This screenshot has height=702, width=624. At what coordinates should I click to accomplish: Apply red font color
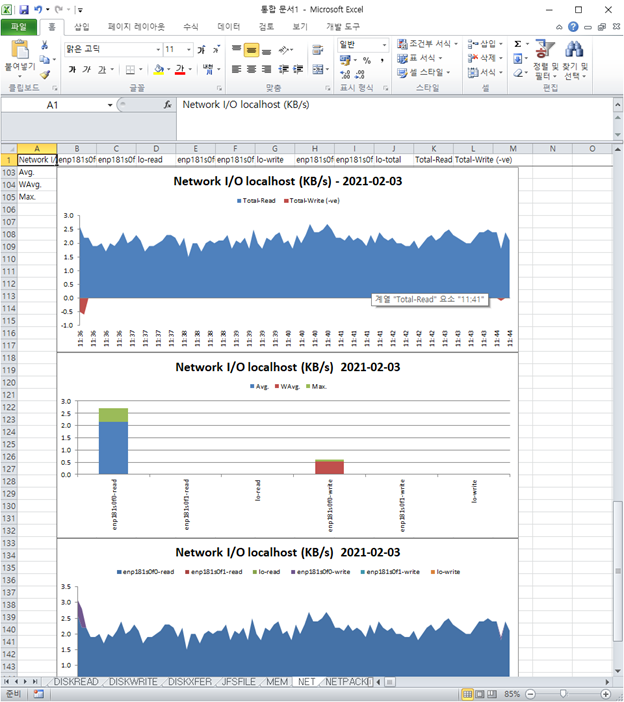tap(180, 69)
